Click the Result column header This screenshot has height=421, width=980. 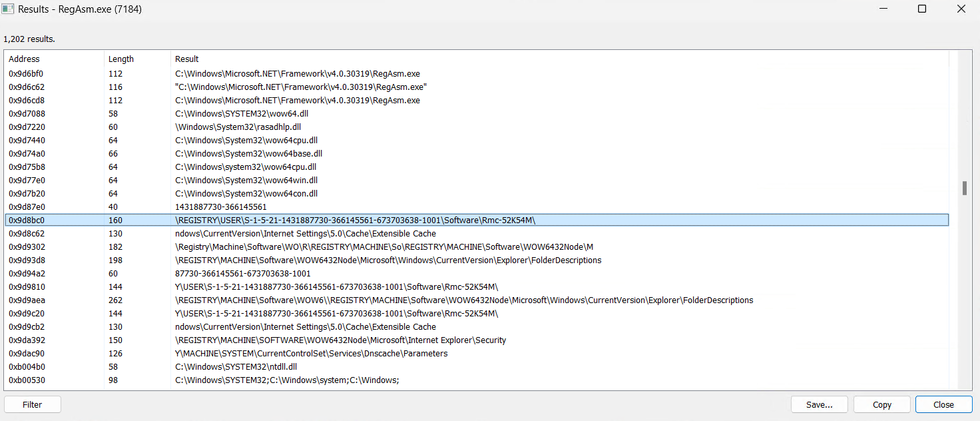pos(187,59)
